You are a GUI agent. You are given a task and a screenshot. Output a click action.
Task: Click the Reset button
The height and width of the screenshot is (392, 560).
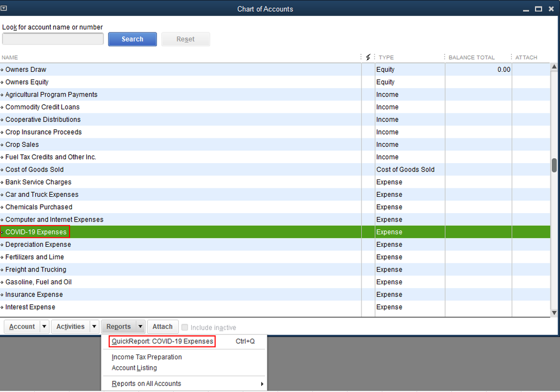(186, 39)
